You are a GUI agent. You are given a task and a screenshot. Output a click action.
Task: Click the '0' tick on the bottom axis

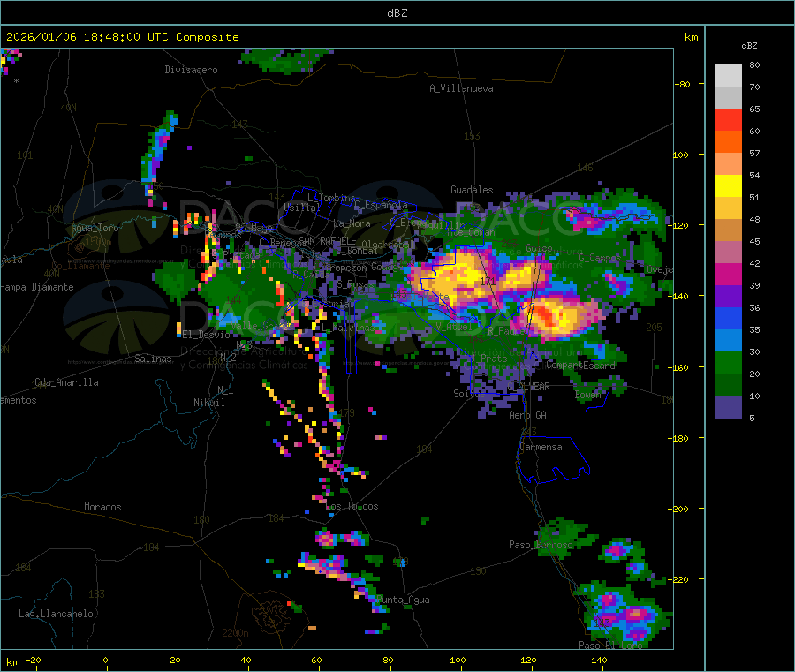pos(105,660)
